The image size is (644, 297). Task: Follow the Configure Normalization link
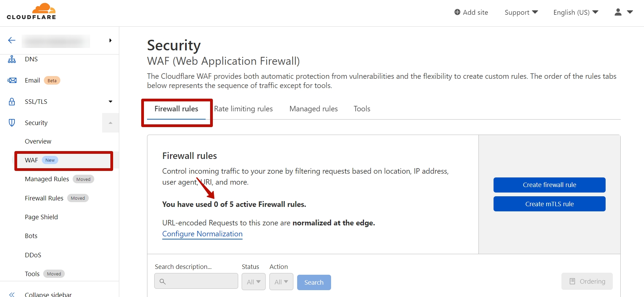coord(202,234)
